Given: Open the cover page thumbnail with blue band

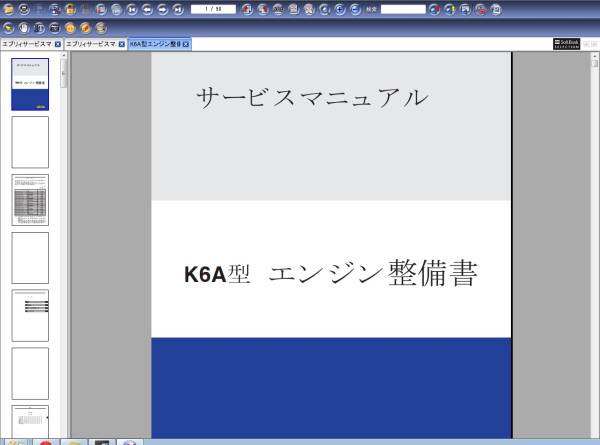Looking at the screenshot, I should click(30, 84).
